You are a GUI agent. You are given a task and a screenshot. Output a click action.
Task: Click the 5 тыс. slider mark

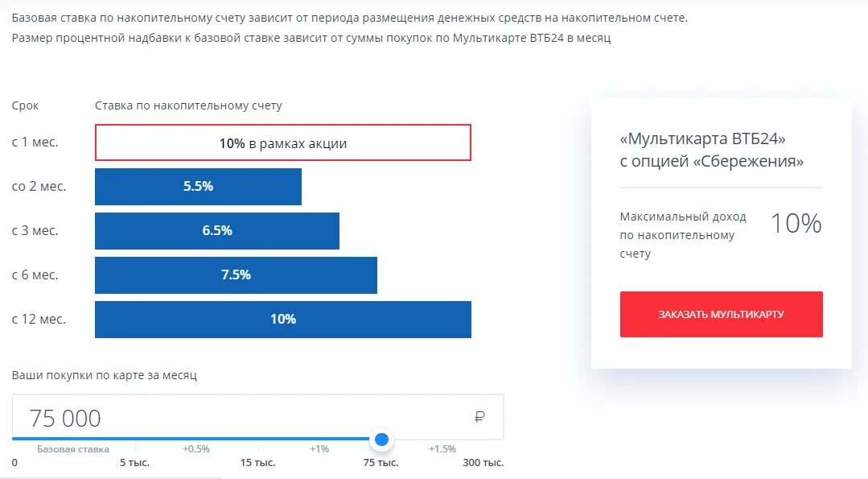point(134,463)
